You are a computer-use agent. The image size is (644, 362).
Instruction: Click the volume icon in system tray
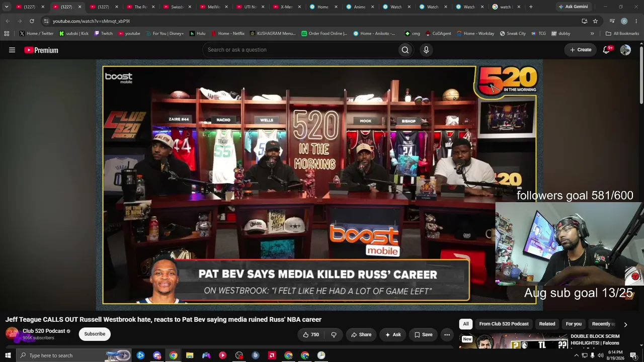tap(600, 355)
